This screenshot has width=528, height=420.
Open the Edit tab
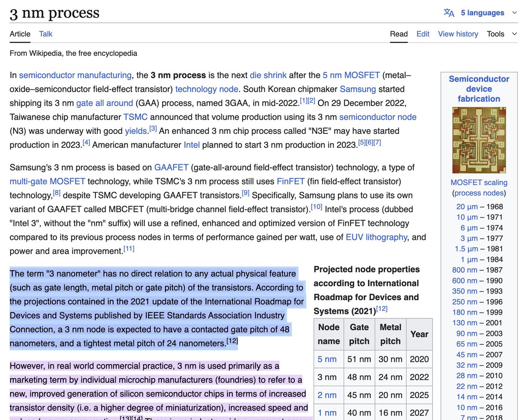pyautogui.click(x=423, y=34)
